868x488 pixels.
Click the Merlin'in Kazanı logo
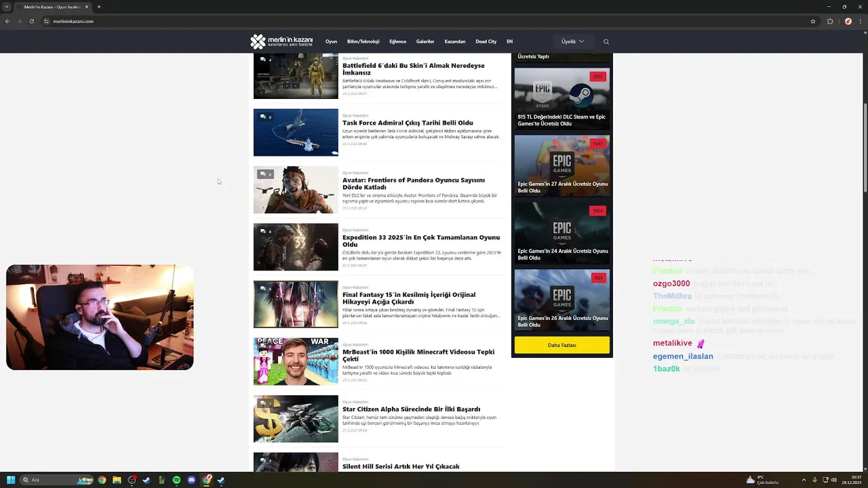[x=281, y=41]
